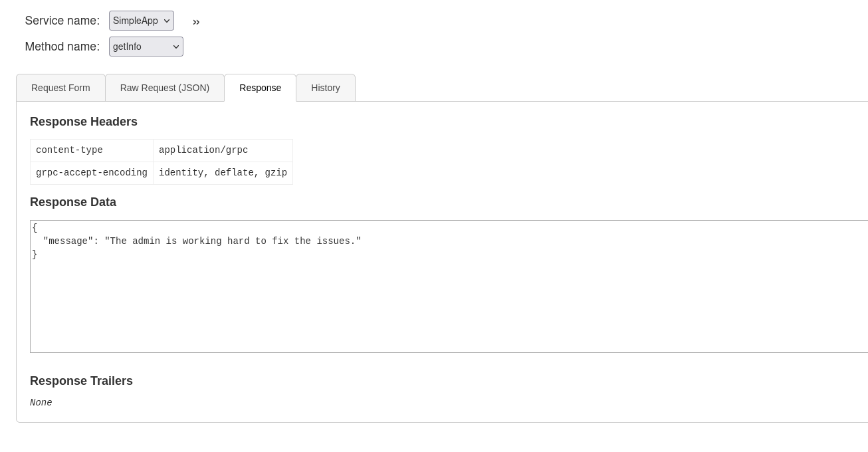Click the application/grpc header value cell
This screenshot has height=452, width=868.
tap(223, 150)
